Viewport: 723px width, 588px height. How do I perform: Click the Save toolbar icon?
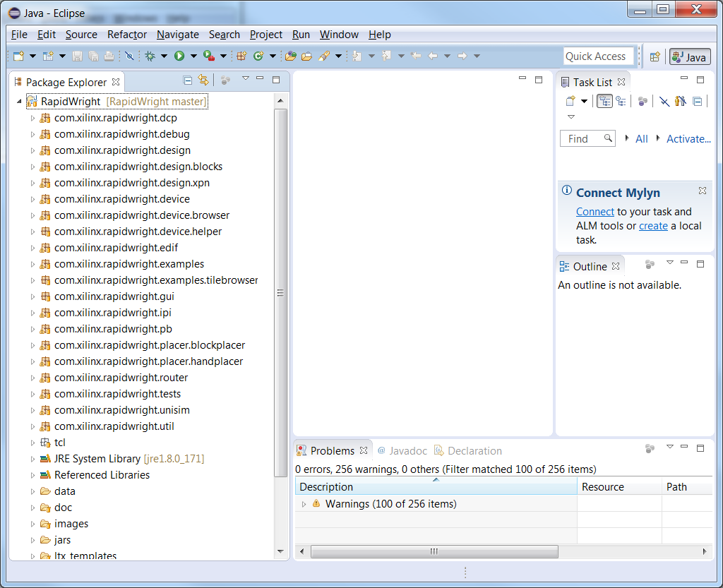78,56
